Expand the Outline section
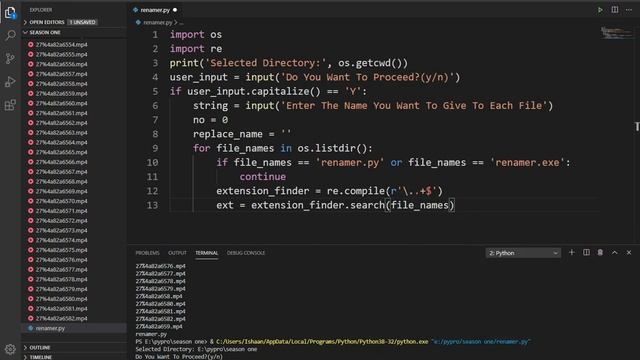The image size is (640, 360). 40,347
